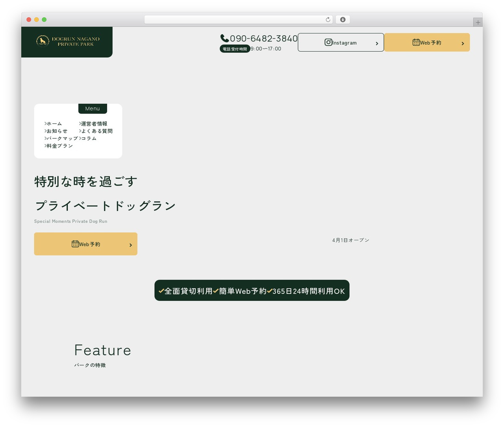The image size is (504, 427).
Task: Click the 電話受付時間 badge
Action: pos(235,49)
